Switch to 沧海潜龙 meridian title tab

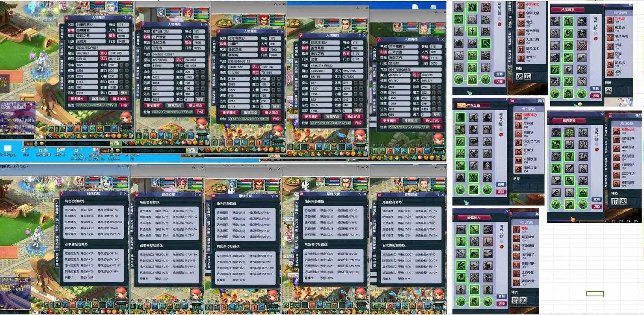[x=568, y=10]
